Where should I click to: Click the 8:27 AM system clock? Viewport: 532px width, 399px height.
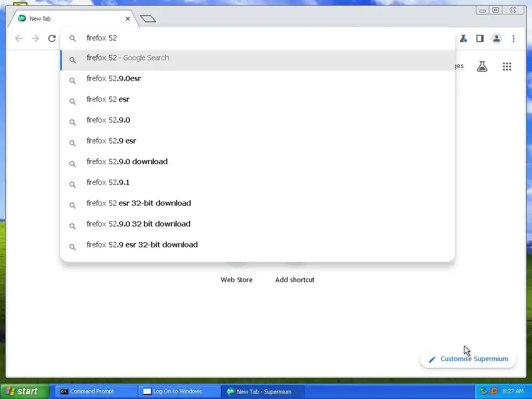[513, 391]
